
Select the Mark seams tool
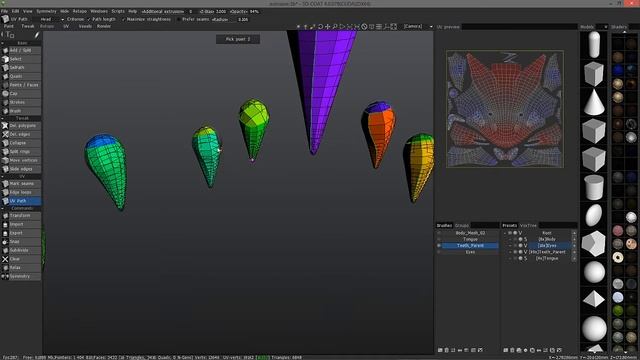21,184
